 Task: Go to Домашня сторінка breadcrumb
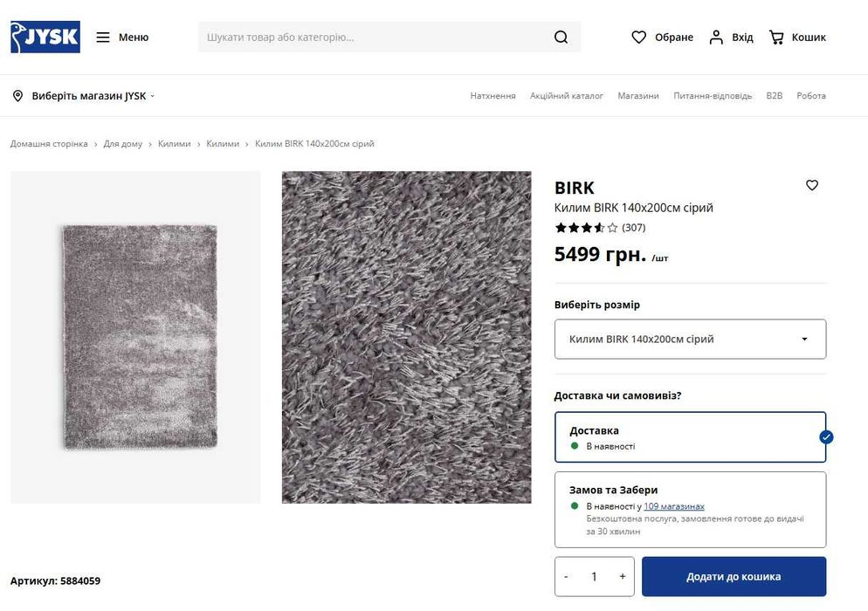click(49, 144)
